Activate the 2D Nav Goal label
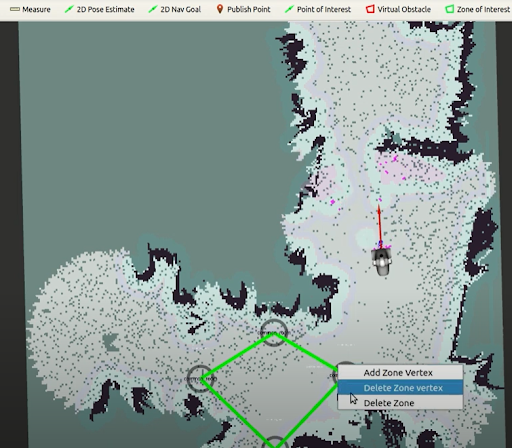 [x=181, y=9]
